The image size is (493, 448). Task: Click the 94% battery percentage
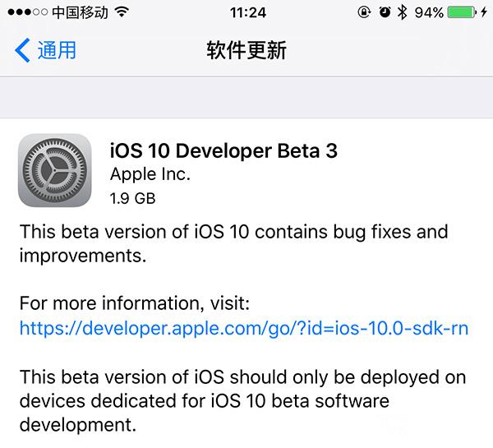tap(429, 13)
